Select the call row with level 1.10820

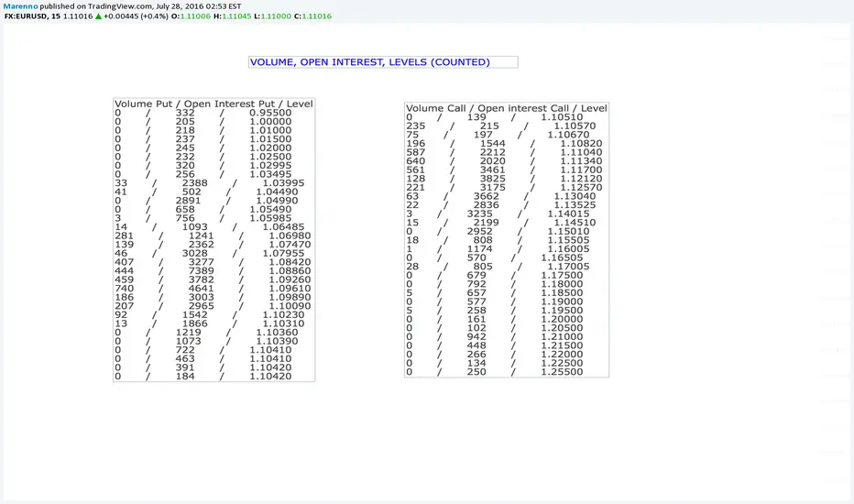(x=504, y=143)
